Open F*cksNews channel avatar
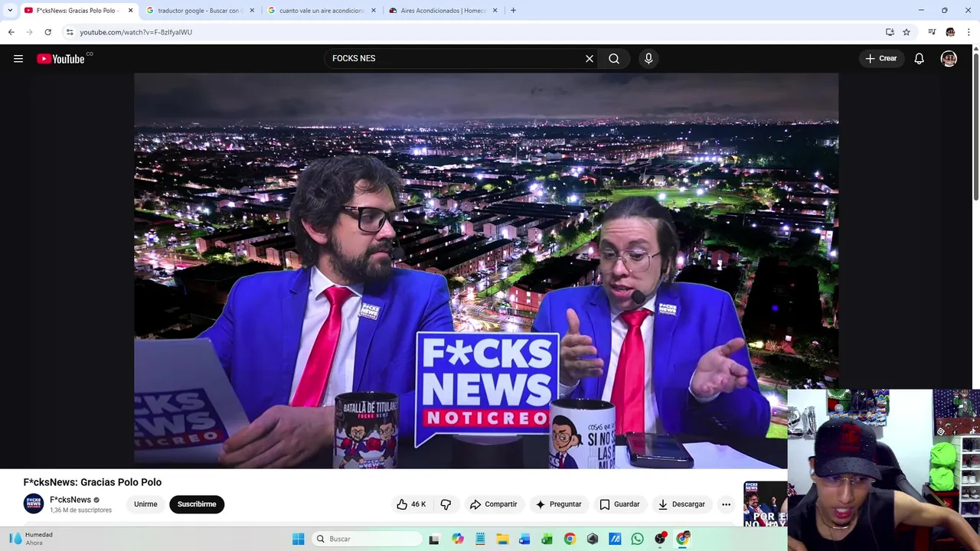The width and height of the screenshot is (980, 551). click(34, 504)
